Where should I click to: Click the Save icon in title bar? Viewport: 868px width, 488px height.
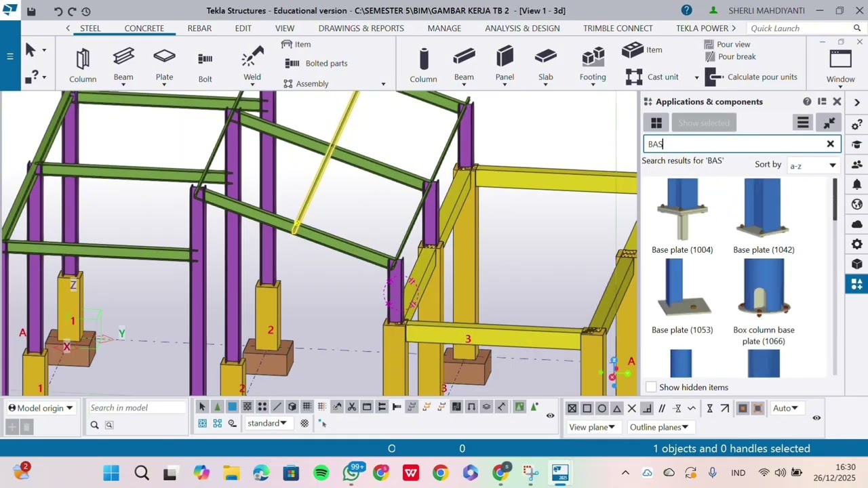[31, 11]
